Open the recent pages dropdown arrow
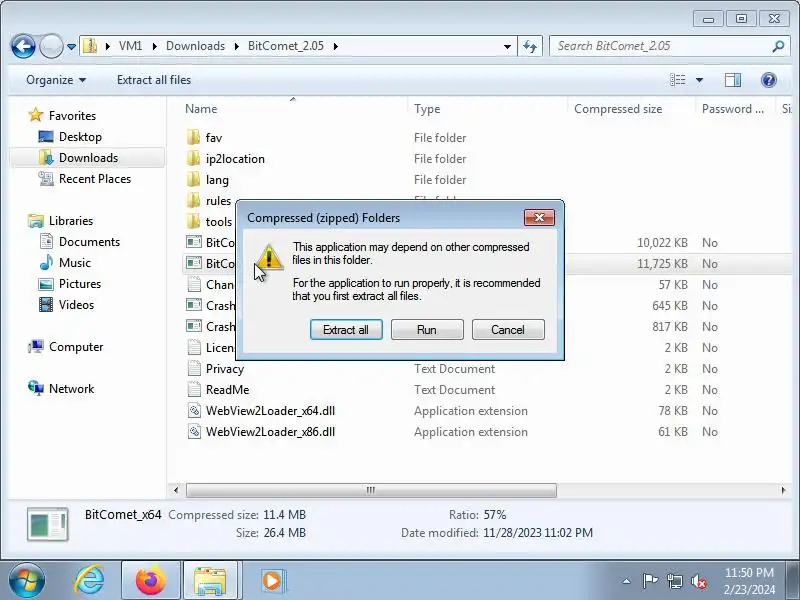800x600 pixels. 71,46
